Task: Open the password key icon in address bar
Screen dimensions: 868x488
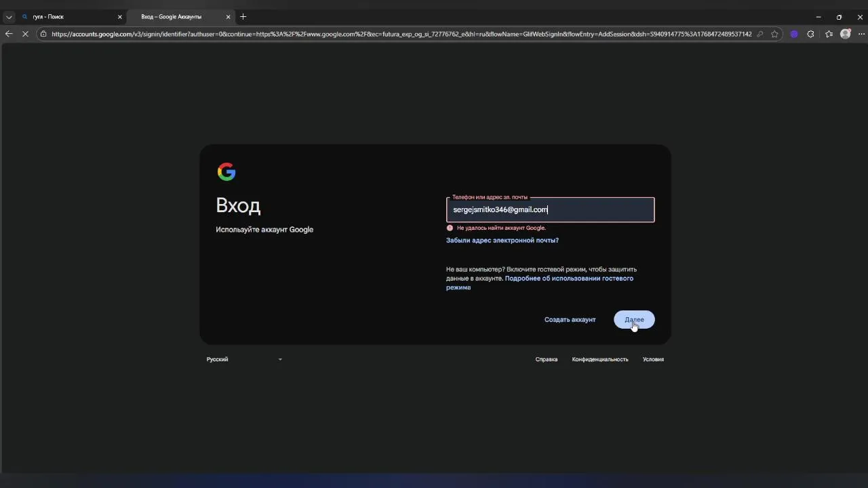Action: tap(759, 34)
